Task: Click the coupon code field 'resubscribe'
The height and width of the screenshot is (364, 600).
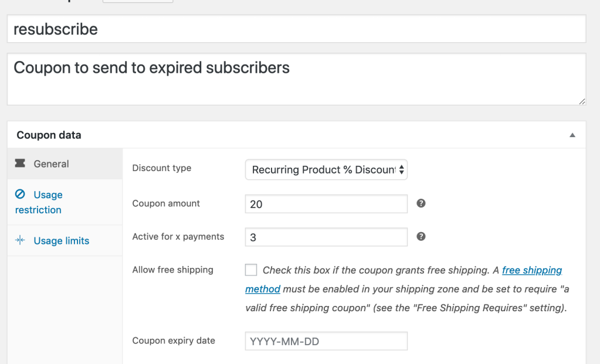Action: coord(296,29)
